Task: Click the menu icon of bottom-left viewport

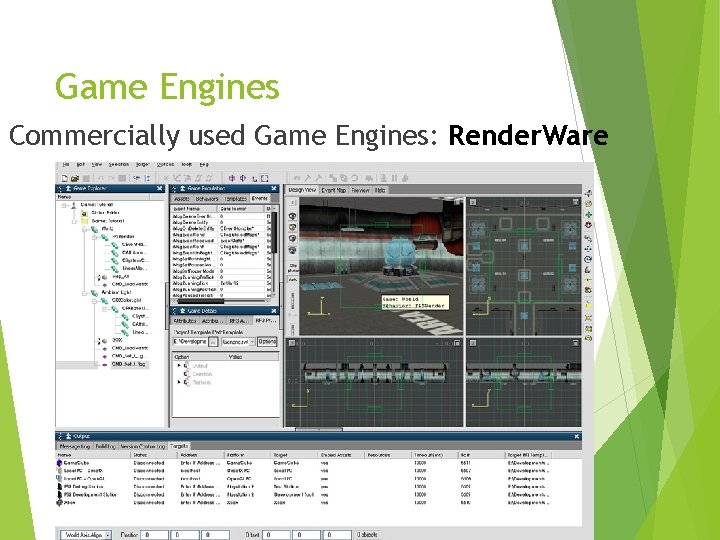Action: [x=291, y=343]
